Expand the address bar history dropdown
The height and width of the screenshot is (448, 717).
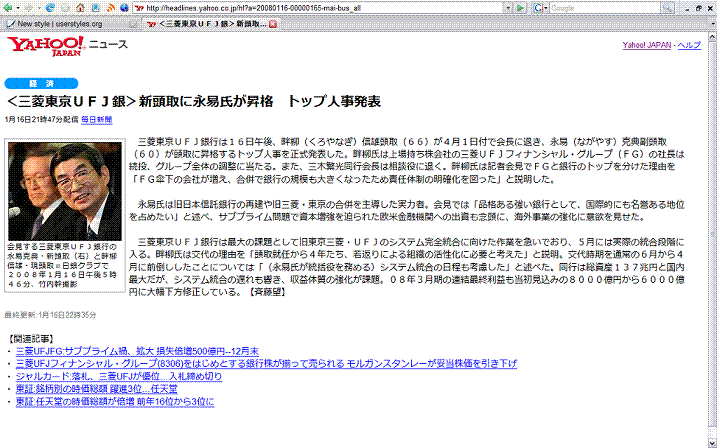508,8
